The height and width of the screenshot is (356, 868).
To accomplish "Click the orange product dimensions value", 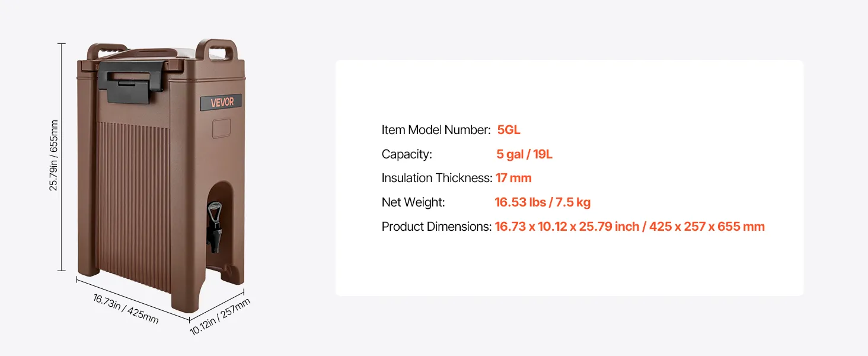I will tap(630, 227).
